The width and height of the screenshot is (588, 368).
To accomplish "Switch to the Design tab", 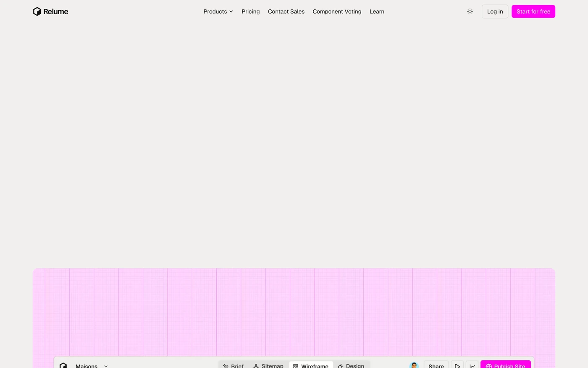I will tap(351, 365).
